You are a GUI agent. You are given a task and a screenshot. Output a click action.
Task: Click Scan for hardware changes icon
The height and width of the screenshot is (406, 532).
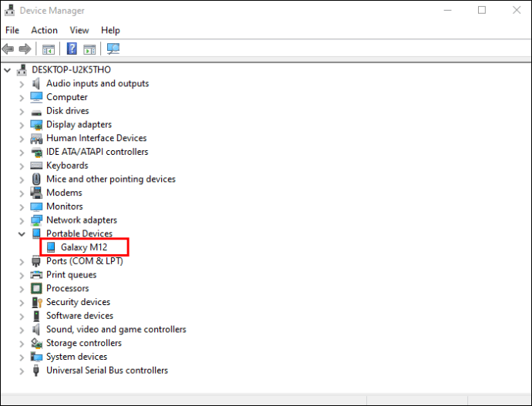pos(113,49)
